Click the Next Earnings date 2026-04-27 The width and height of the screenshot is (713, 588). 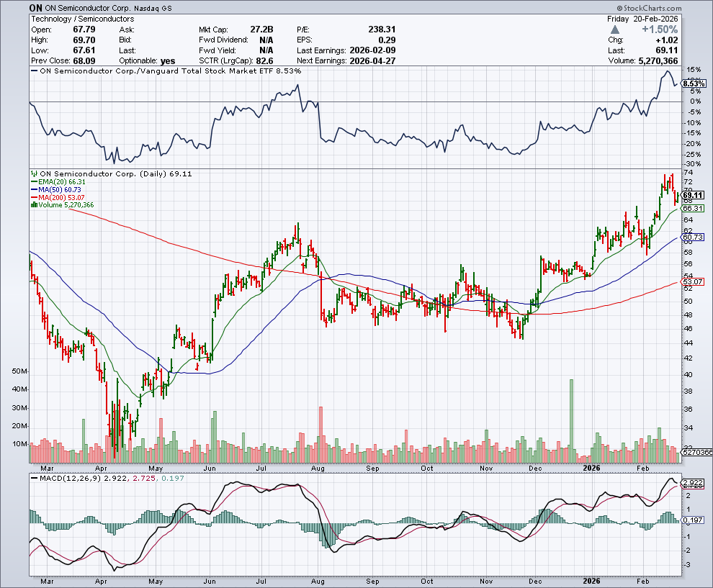[372, 61]
